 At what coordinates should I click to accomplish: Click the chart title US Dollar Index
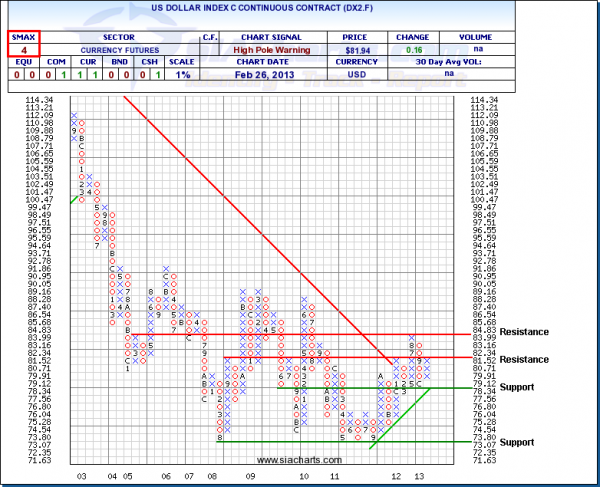click(300, 9)
